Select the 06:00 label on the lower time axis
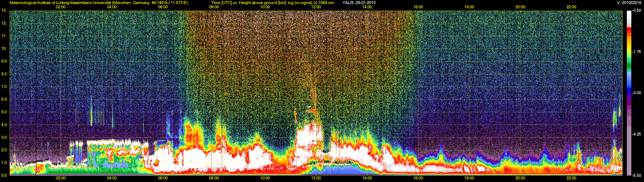The image size is (644, 182). (x=163, y=178)
